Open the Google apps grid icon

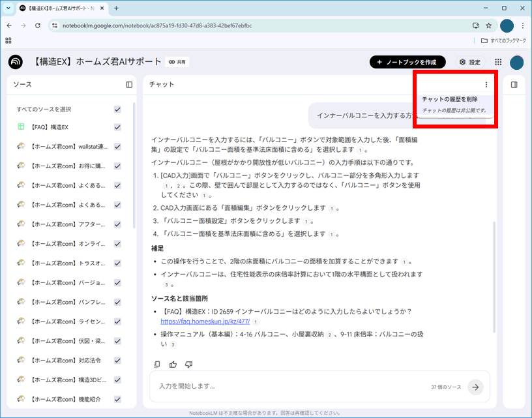[498, 62]
